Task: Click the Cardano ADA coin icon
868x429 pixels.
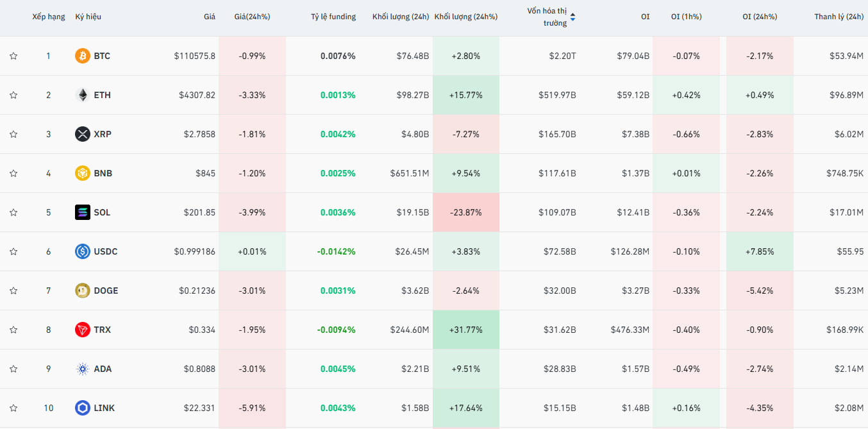Action: 83,369
